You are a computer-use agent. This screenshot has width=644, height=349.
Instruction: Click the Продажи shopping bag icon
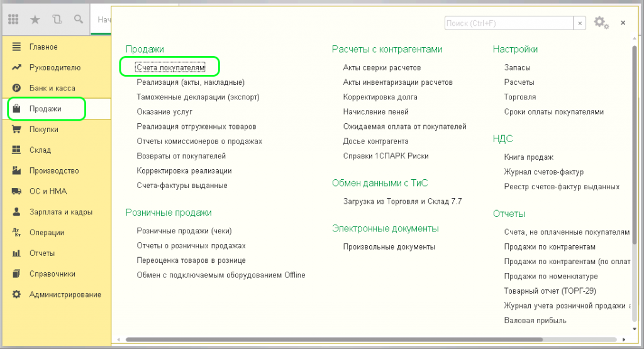(16, 108)
